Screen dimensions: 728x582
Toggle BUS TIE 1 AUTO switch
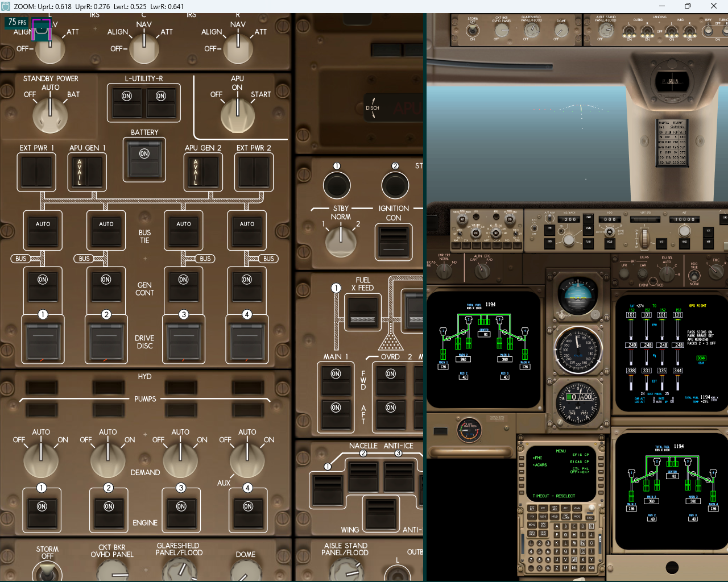(43, 230)
